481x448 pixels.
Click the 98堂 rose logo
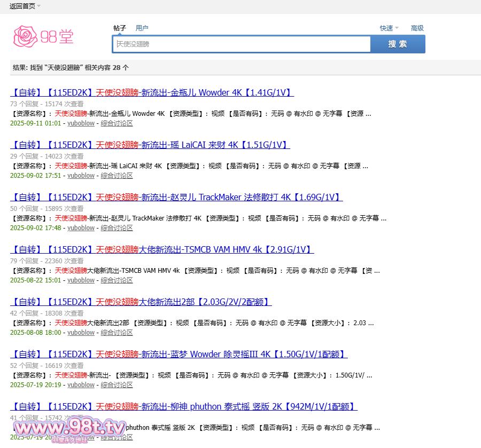(43, 36)
